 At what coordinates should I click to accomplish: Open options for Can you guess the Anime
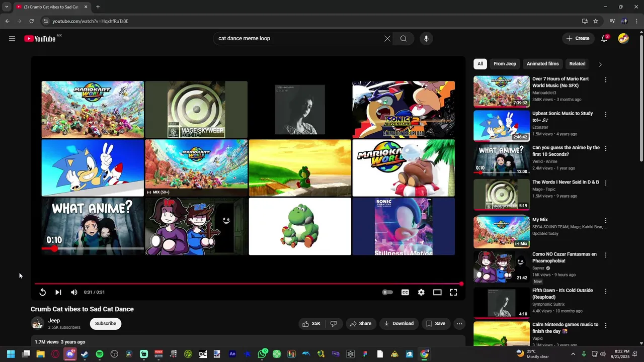(605, 149)
